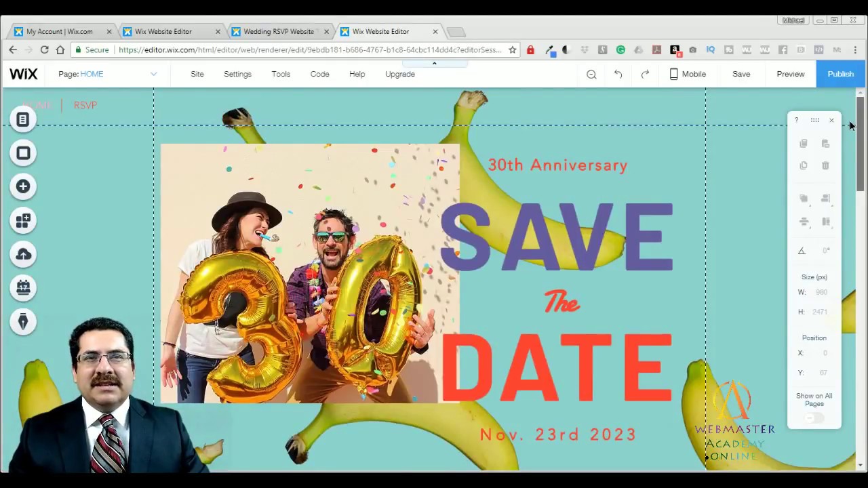The image size is (868, 488).
Task: Collapse the top bar arrow
Action: (x=435, y=64)
